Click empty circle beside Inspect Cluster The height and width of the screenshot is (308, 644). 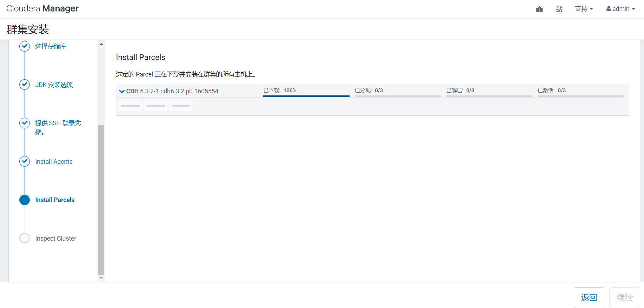[25, 238]
